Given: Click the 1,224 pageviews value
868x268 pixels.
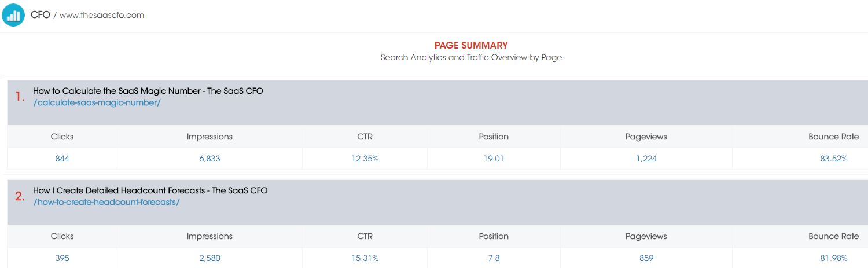Looking at the screenshot, I should point(646,159).
